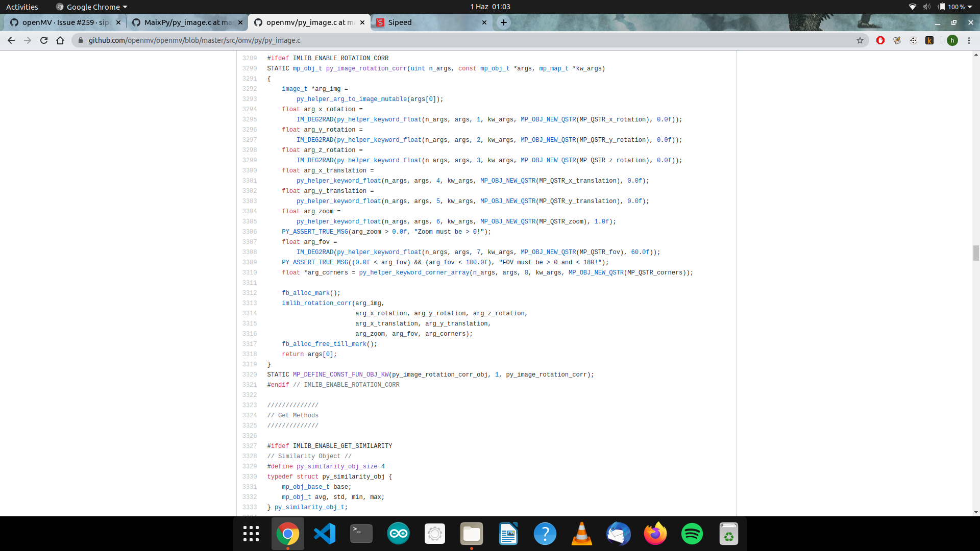Open the Help application from the dock
The image size is (980, 551).
(545, 534)
